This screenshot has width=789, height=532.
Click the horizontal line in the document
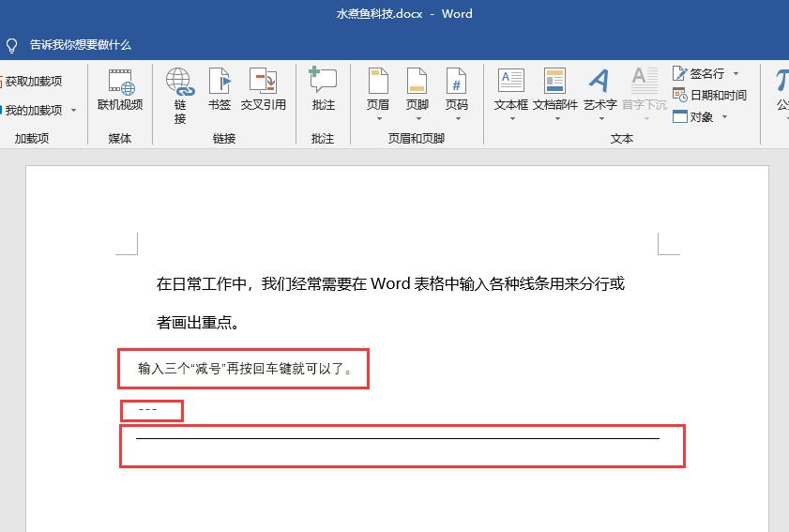point(398,438)
